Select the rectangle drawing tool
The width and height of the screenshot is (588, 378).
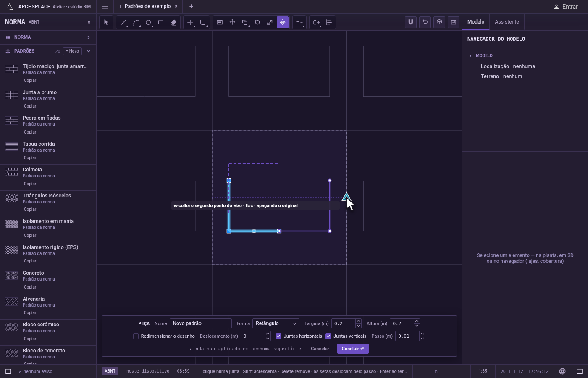[x=161, y=22]
